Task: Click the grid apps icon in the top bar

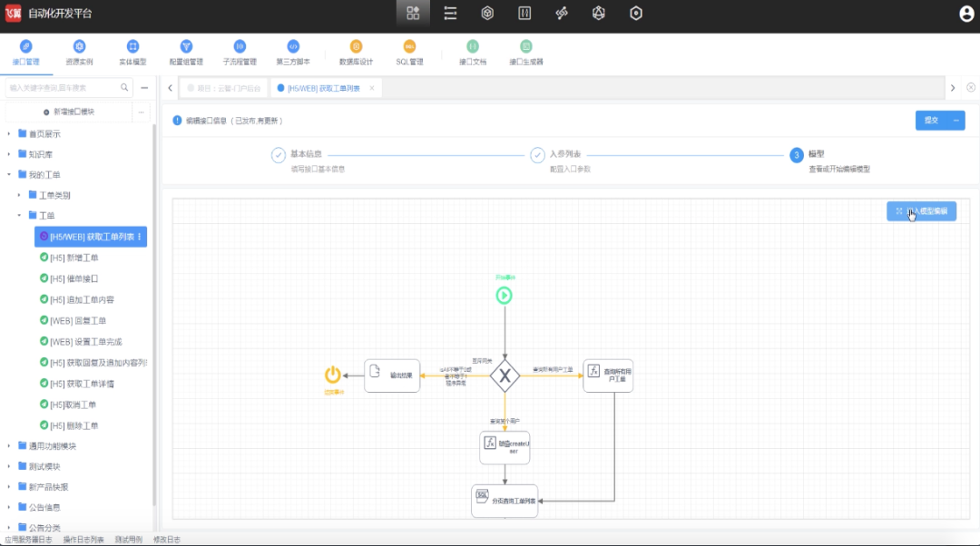Action: pyautogui.click(x=413, y=13)
